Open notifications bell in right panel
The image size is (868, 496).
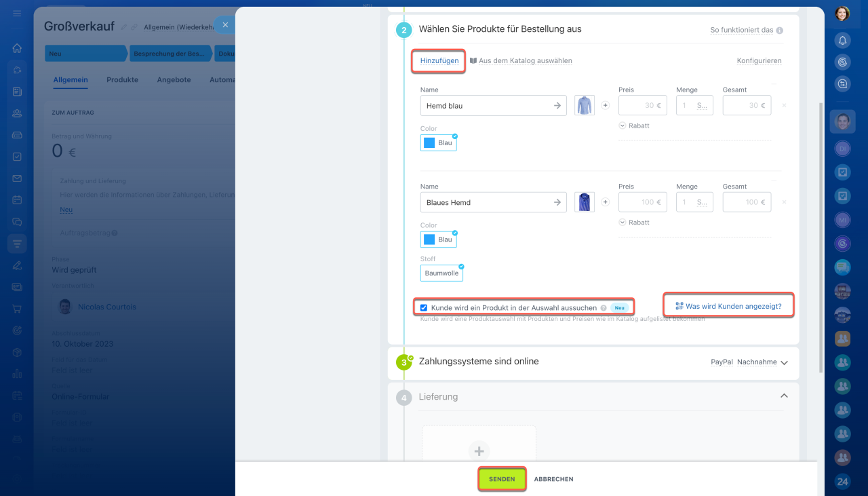pyautogui.click(x=842, y=40)
